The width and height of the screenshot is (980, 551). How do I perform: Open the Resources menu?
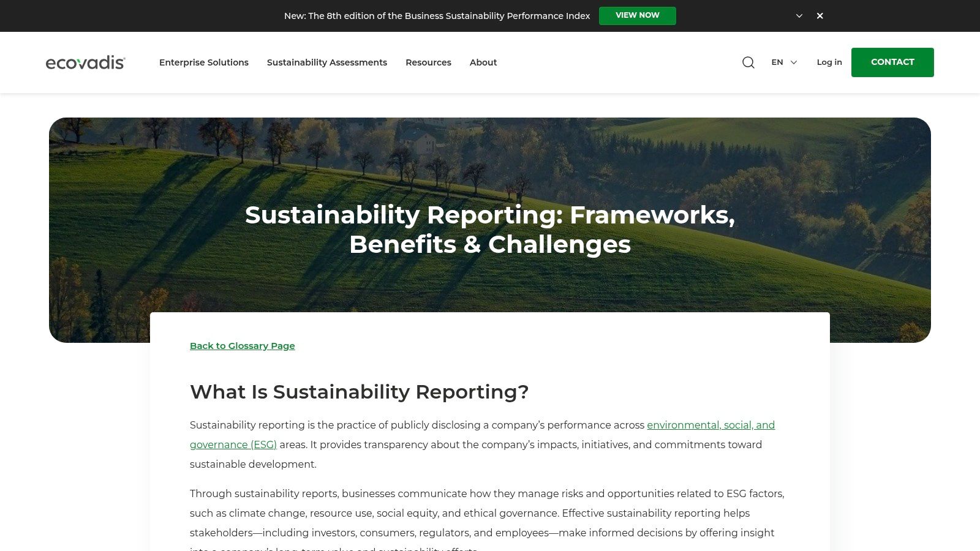(428, 62)
